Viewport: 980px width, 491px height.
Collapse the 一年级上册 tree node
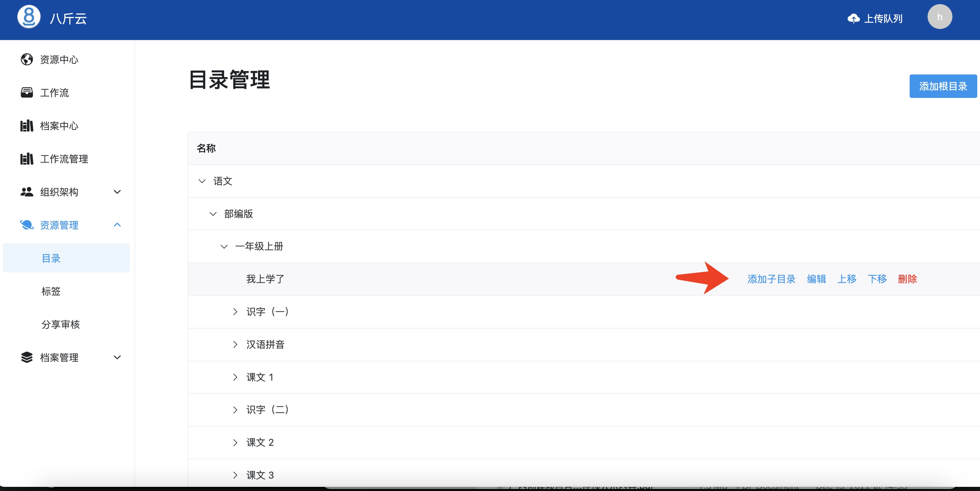[224, 247]
